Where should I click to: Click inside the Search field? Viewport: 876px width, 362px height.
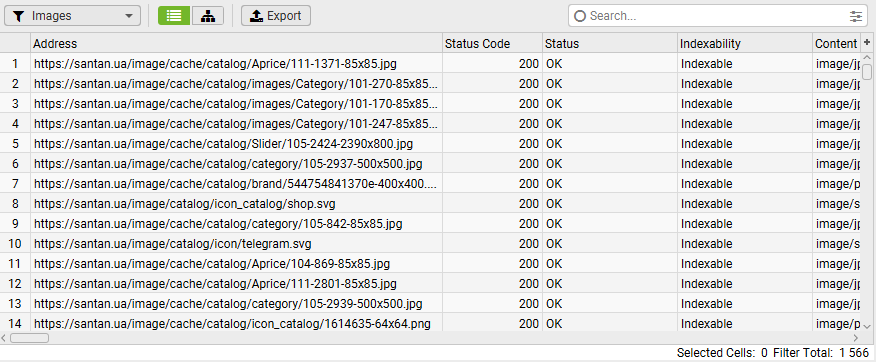(x=710, y=16)
